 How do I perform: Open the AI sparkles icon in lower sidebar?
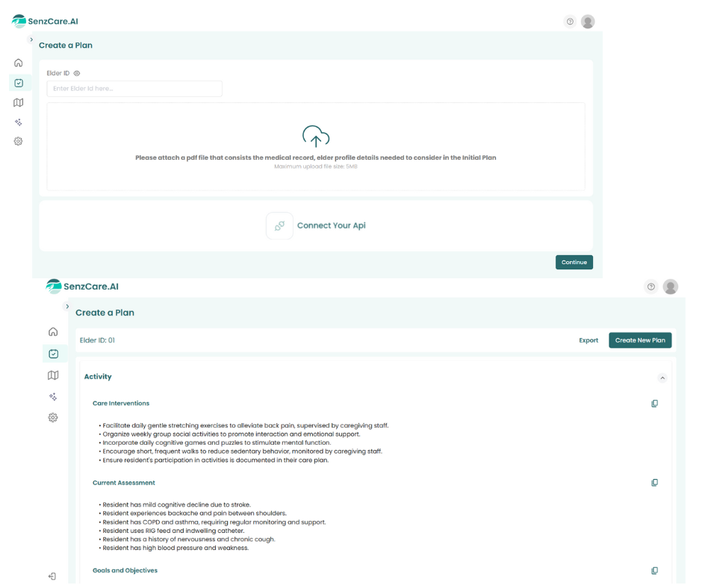(53, 397)
